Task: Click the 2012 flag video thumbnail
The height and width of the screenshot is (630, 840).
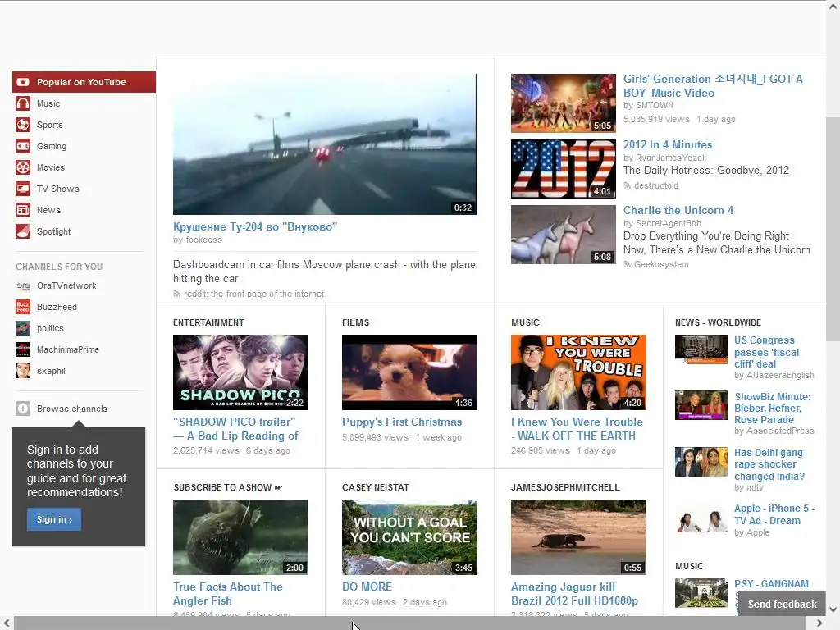Action: point(563,169)
